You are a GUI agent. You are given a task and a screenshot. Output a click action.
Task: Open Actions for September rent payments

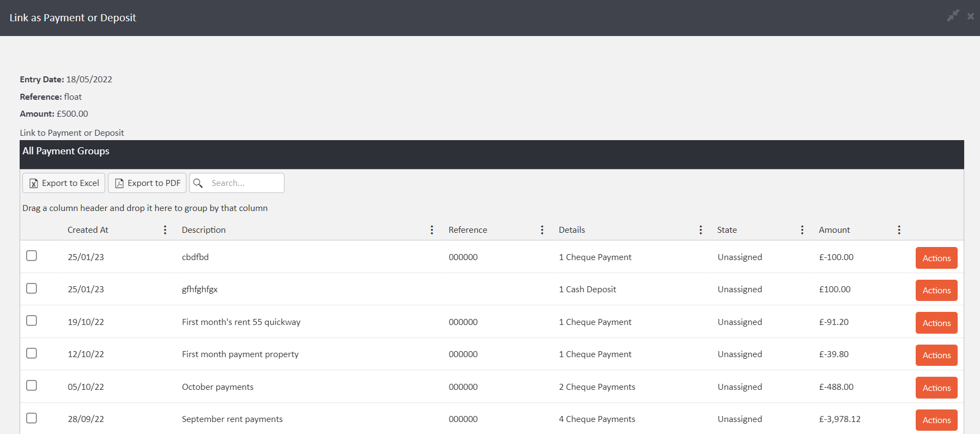(x=936, y=420)
